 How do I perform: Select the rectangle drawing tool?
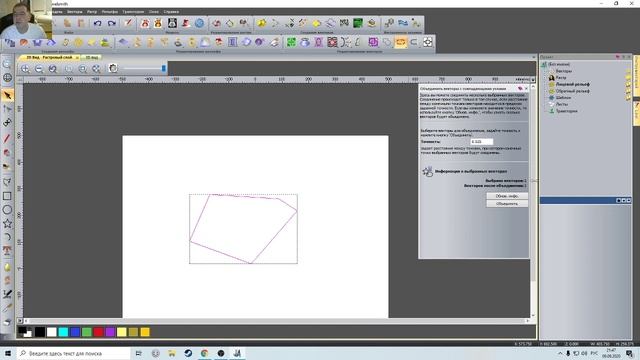click(x=7, y=196)
